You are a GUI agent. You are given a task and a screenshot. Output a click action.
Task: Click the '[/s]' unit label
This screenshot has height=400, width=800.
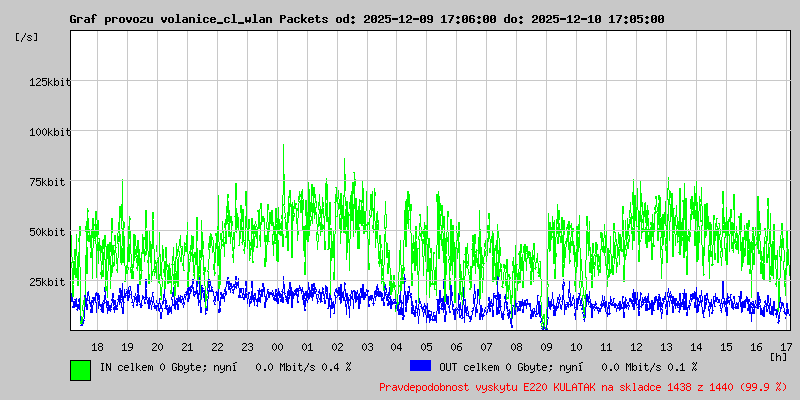[x=27, y=37]
